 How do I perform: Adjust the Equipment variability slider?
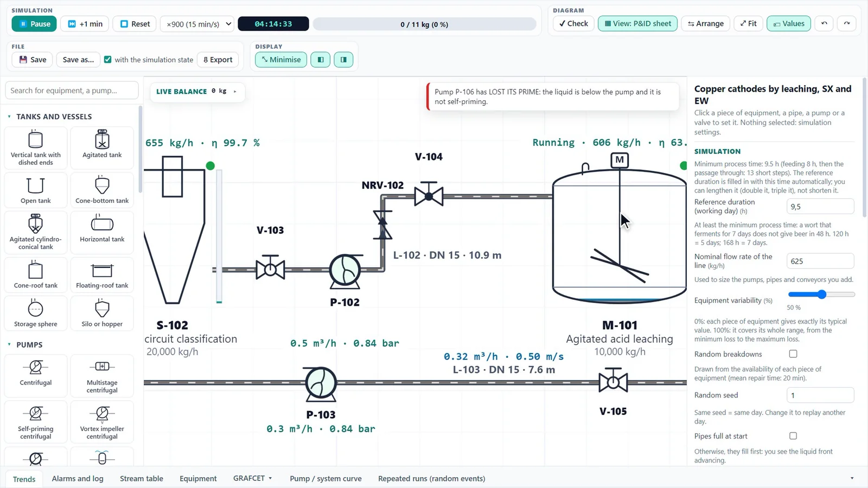[x=821, y=294]
